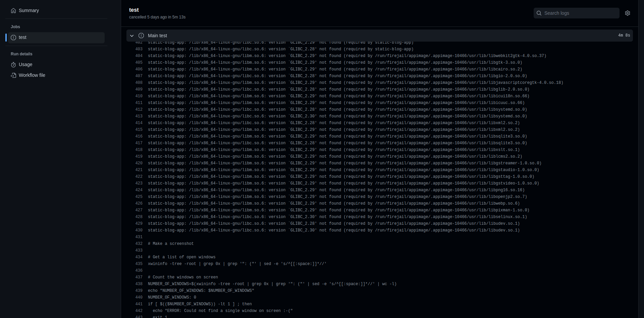Click the Main test step title
This screenshot has width=644, height=318.
[157, 36]
